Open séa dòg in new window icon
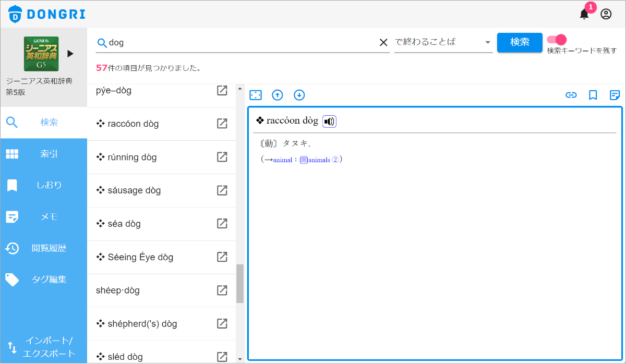The height and width of the screenshot is (364, 626). (222, 224)
